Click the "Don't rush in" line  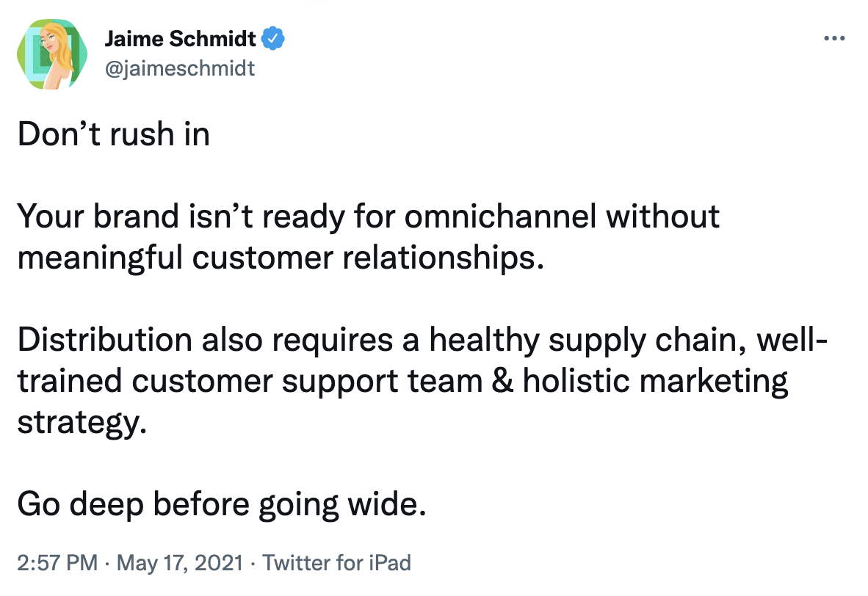click(x=113, y=135)
